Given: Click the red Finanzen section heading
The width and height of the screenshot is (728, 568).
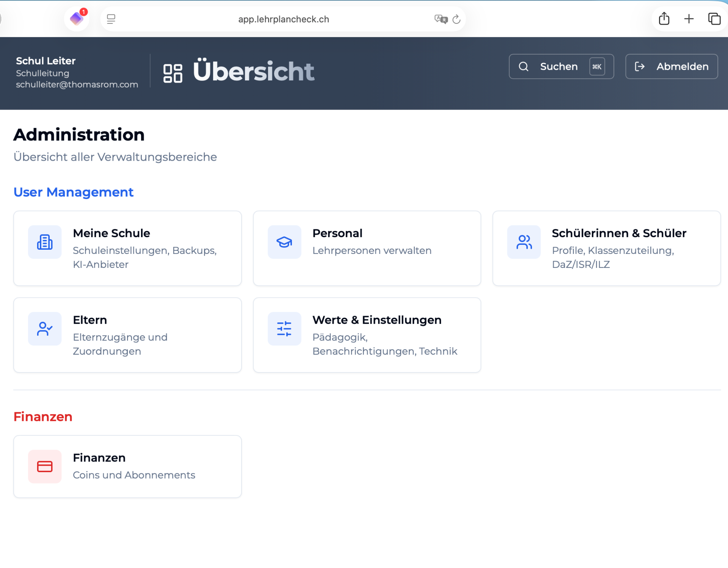Looking at the screenshot, I should pyautogui.click(x=43, y=416).
